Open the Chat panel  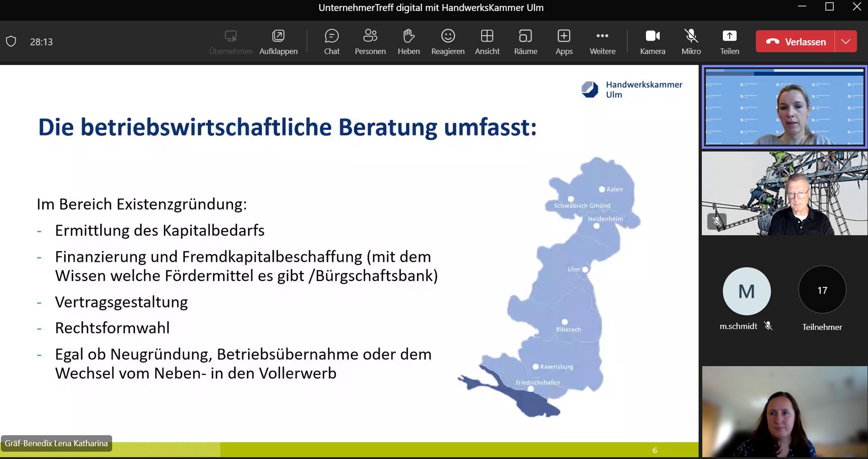click(x=331, y=42)
